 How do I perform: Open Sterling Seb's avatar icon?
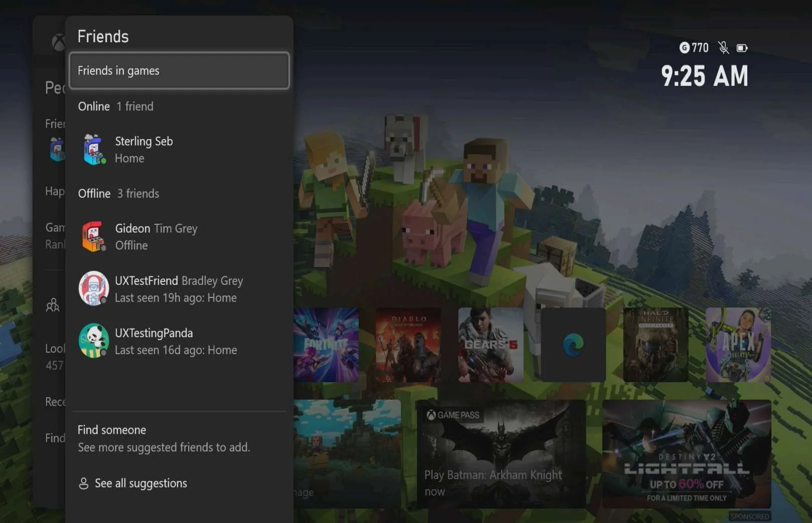click(x=94, y=149)
